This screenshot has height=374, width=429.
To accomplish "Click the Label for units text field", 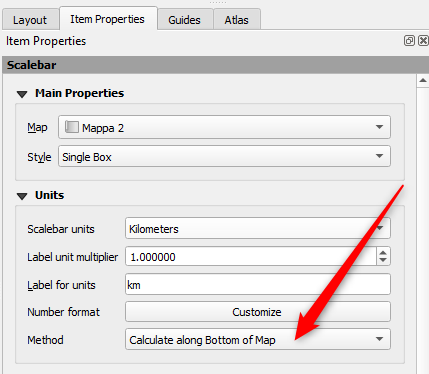I will (x=258, y=284).
